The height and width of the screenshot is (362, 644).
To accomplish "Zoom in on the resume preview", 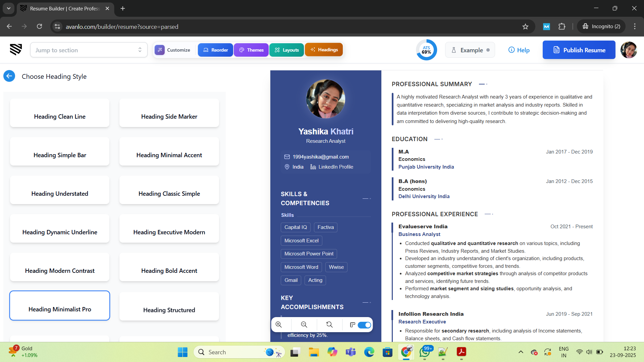I will pos(279,324).
